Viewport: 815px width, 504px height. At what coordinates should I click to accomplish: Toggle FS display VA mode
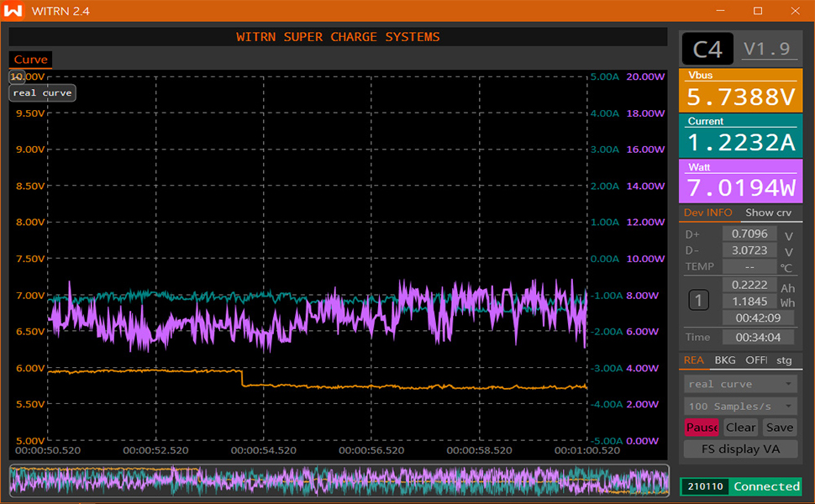click(x=741, y=449)
